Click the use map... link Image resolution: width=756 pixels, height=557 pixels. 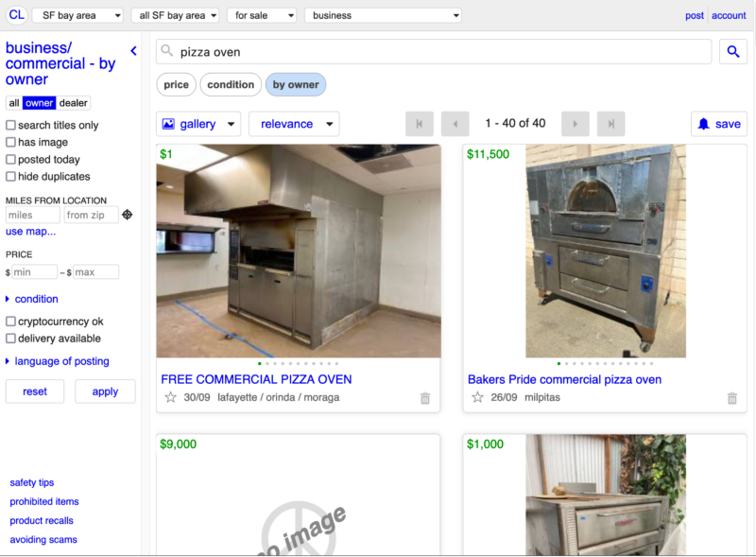pos(30,232)
